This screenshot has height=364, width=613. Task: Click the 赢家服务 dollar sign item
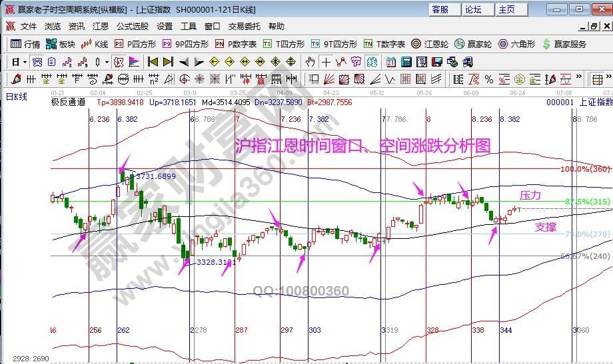click(565, 44)
